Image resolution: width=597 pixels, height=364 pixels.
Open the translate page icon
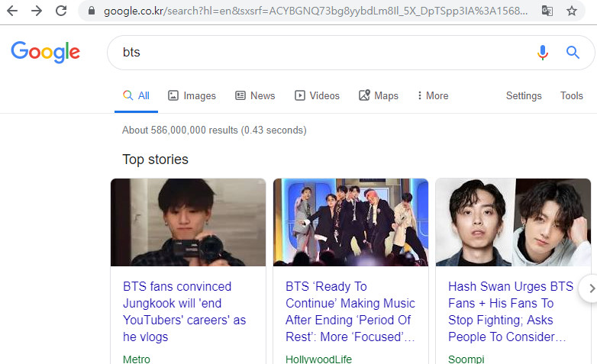(547, 11)
